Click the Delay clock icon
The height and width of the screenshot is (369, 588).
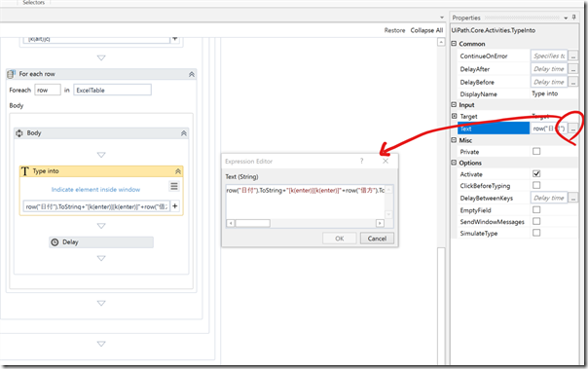[x=55, y=242]
